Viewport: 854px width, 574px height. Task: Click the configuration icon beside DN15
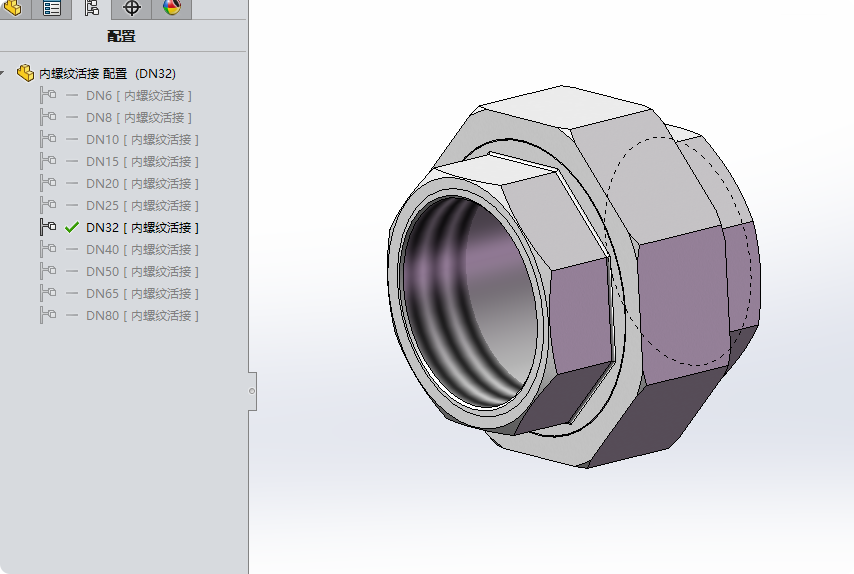click(48, 161)
